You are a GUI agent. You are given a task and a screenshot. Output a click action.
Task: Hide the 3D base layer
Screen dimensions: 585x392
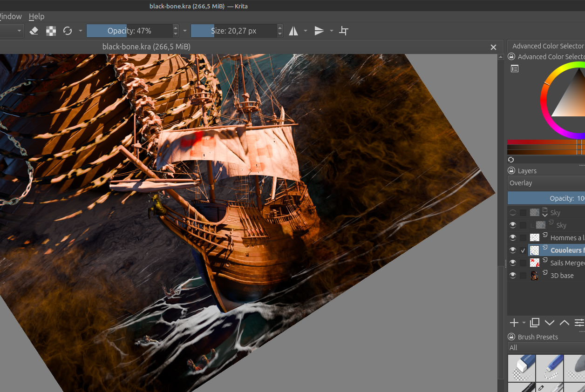tap(513, 276)
